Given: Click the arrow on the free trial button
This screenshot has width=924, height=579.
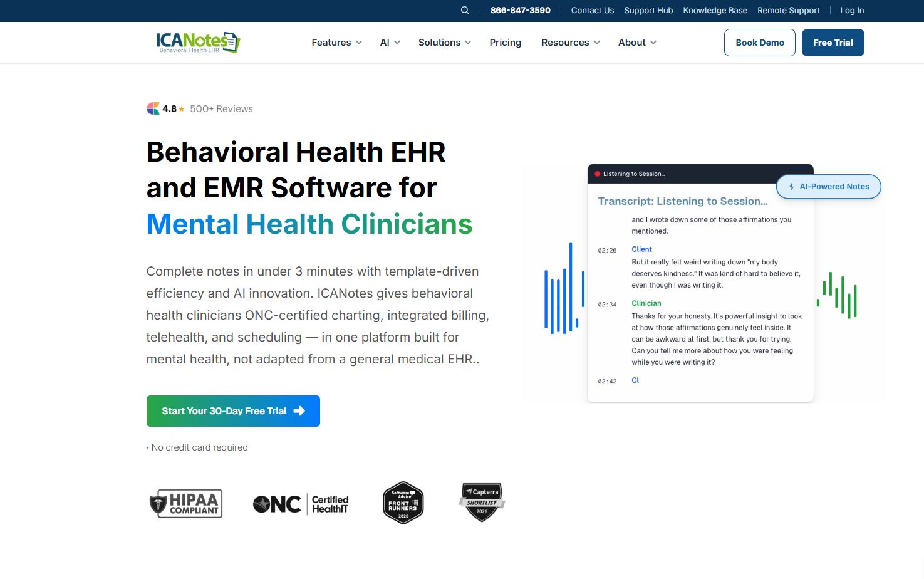Looking at the screenshot, I should [299, 411].
